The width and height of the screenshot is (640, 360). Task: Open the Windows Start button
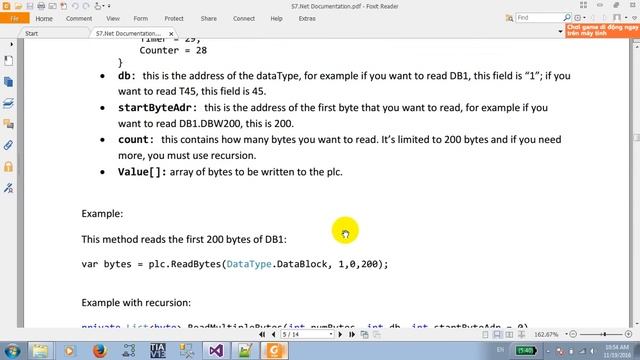click(x=12, y=351)
